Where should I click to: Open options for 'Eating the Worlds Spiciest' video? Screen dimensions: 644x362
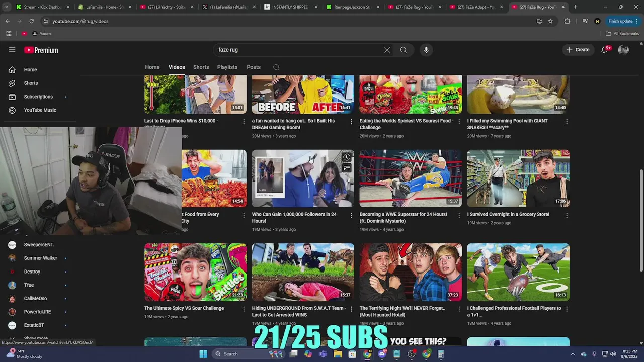click(459, 122)
